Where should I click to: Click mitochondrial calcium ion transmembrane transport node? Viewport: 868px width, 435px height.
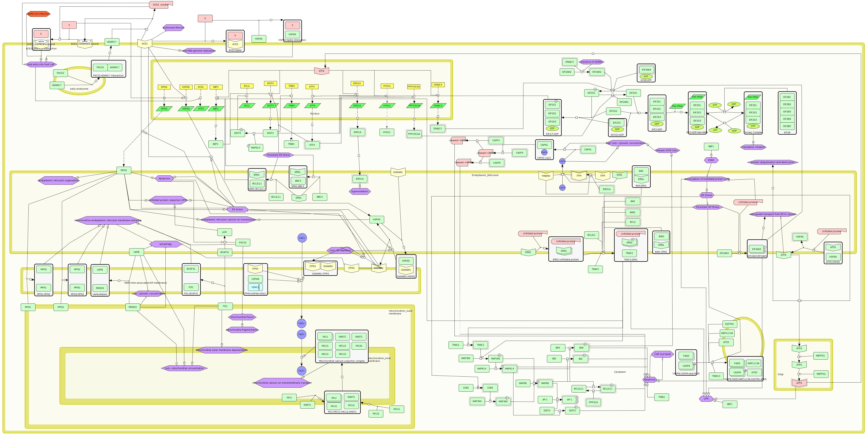click(282, 383)
